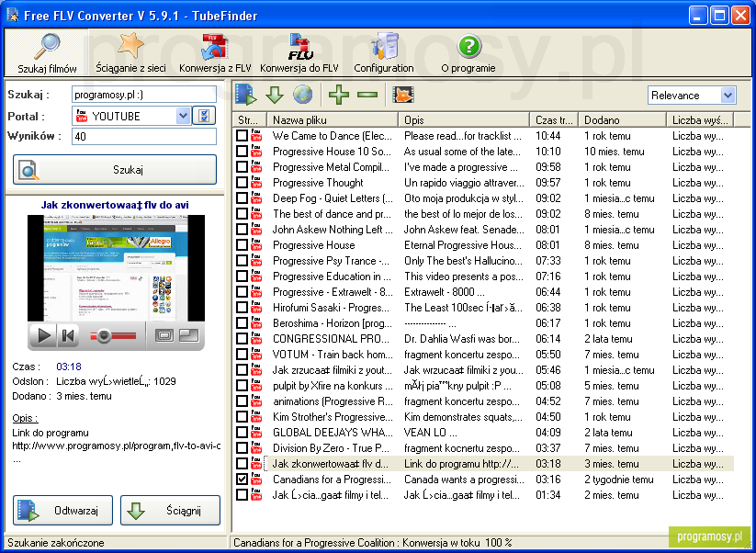Click the 'Eternal Progressive Hous...' description cell

(463, 245)
